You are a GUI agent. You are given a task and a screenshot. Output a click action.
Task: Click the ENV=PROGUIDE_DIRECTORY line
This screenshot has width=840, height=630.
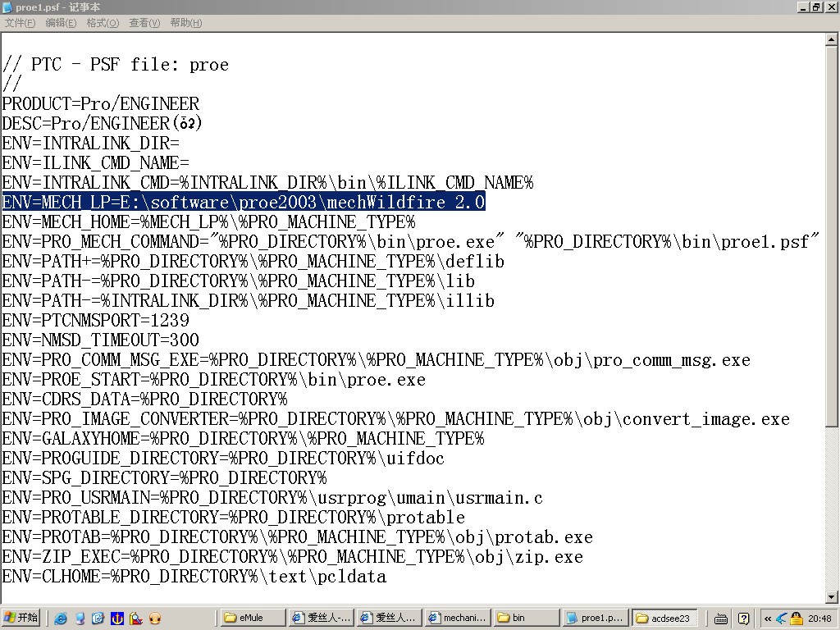[223, 458]
